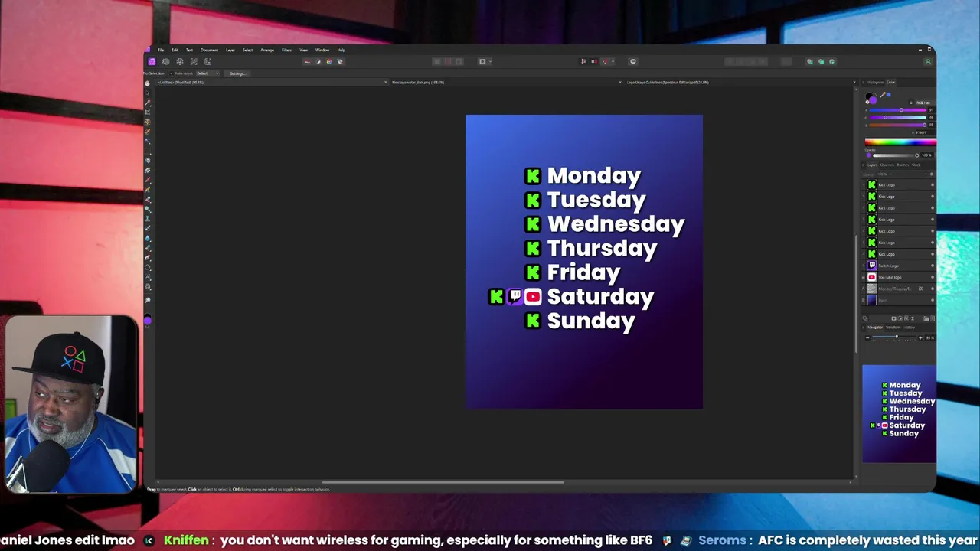Open the Layer menu
Image resolution: width=980 pixels, height=551 pixels.
[x=230, y=50]
